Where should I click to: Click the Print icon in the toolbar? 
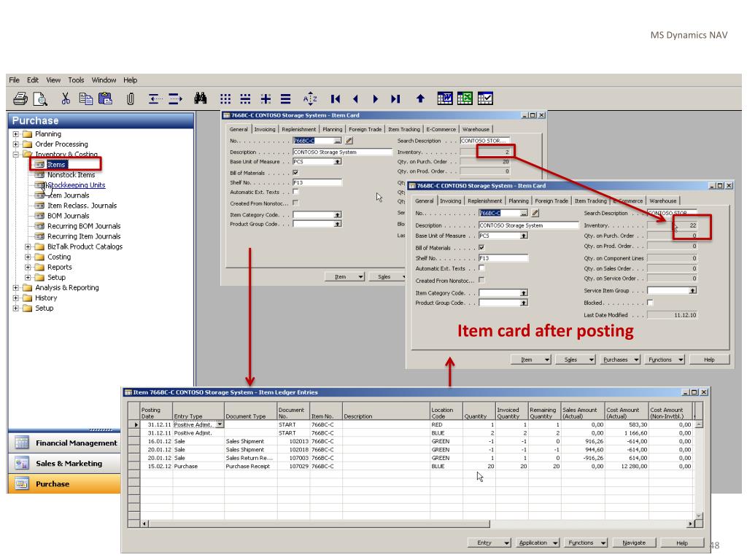click(20, 98)
